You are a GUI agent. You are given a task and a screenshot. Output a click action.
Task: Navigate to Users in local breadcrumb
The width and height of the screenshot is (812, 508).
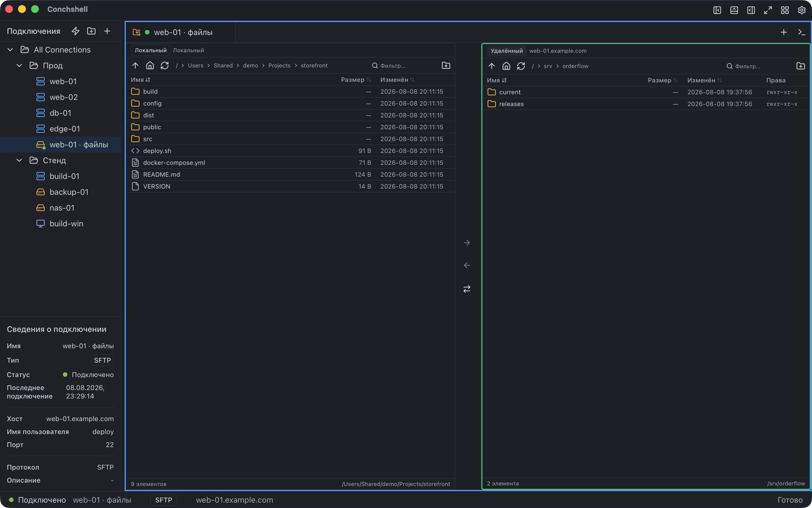coord(196,65)
